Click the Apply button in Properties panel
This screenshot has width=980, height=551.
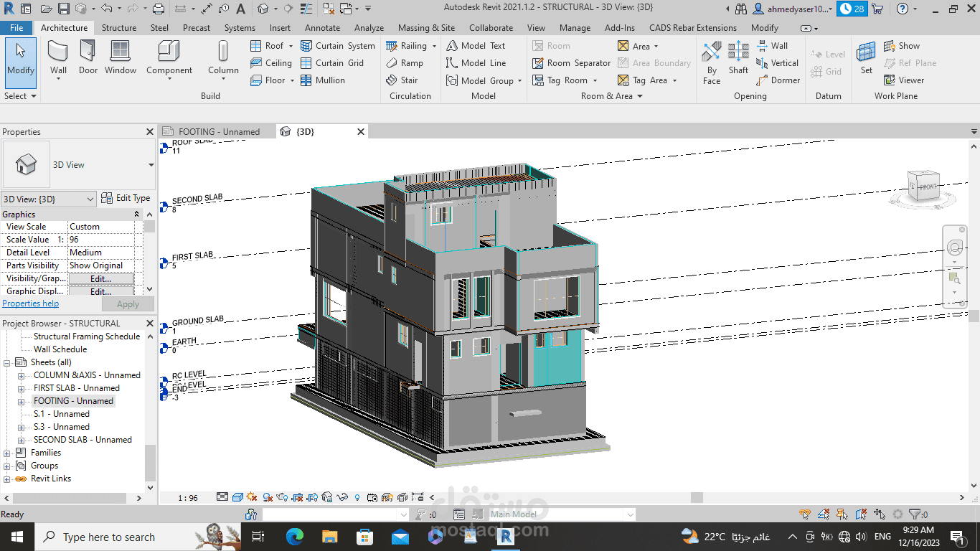tap(128, 303)
